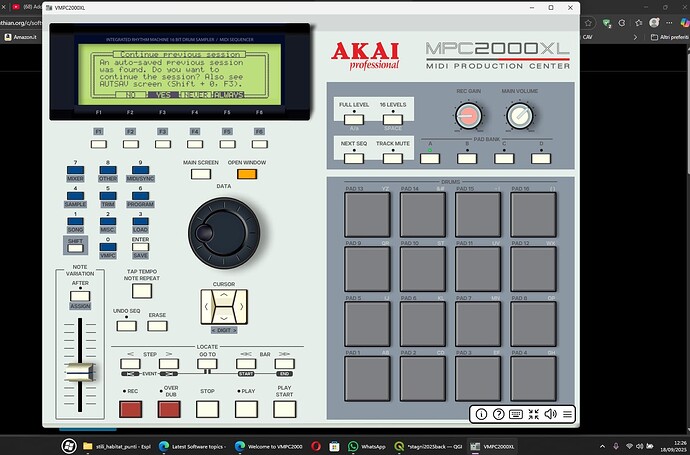Open the info icon in bottom toolbar

(x=481, y=413)
